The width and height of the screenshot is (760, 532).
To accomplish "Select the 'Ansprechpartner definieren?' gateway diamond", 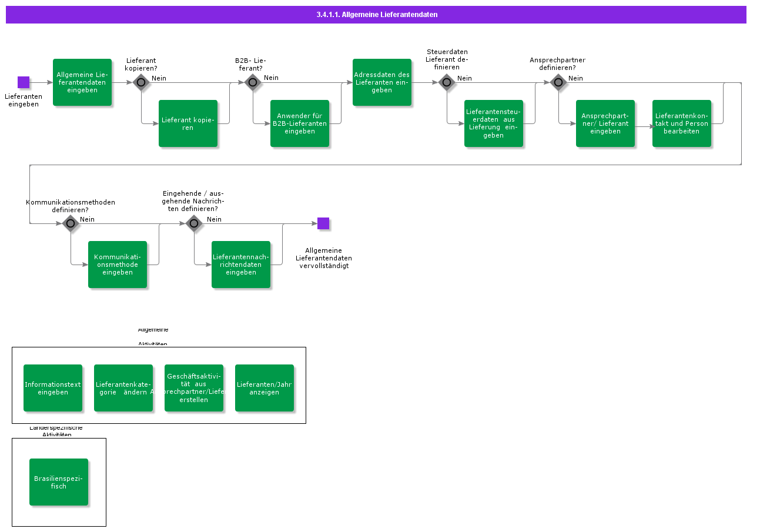I will (558, 82).
